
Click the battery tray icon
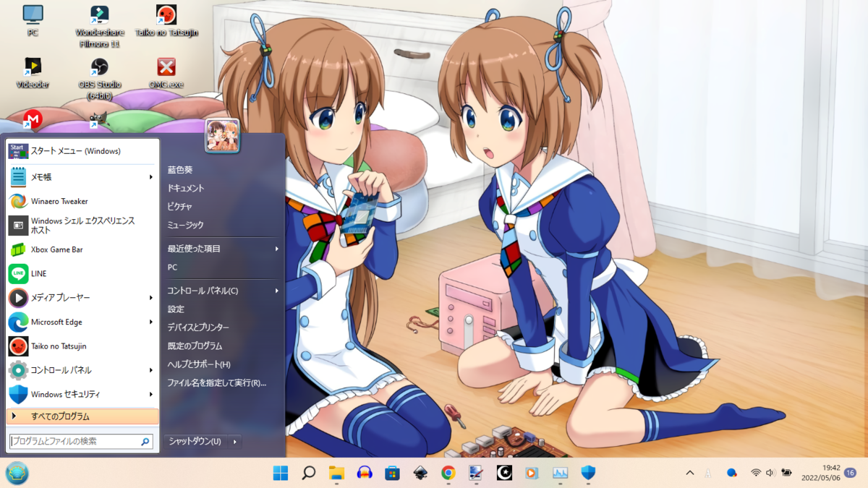[x=786, y=473]
